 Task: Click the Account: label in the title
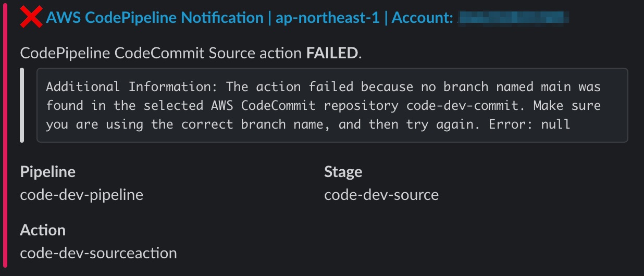[422, 18]
